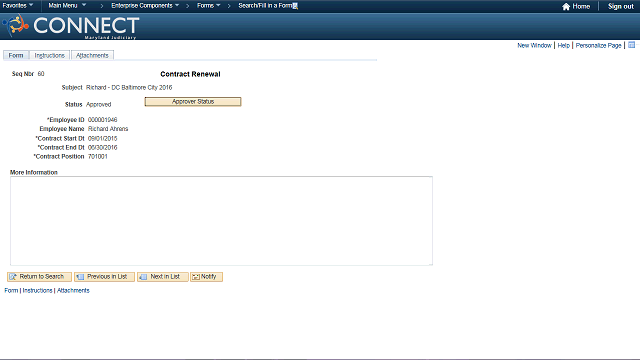The image size is (640, 360).
Task: Open the Main Menu dropdown
Action: [x=67, y=5]
